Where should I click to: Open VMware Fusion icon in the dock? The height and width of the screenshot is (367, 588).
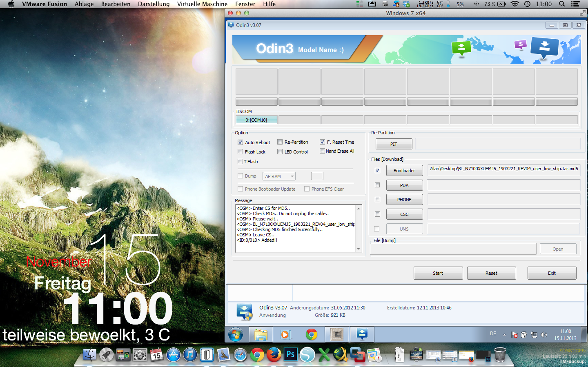358,355
